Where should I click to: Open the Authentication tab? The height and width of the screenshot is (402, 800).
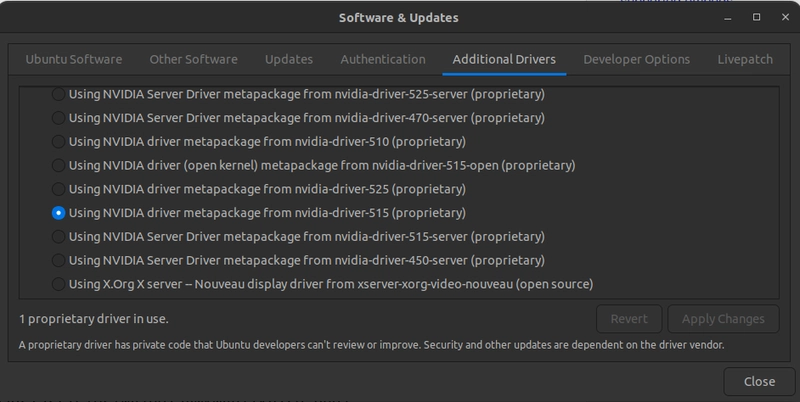coord(383,60)
